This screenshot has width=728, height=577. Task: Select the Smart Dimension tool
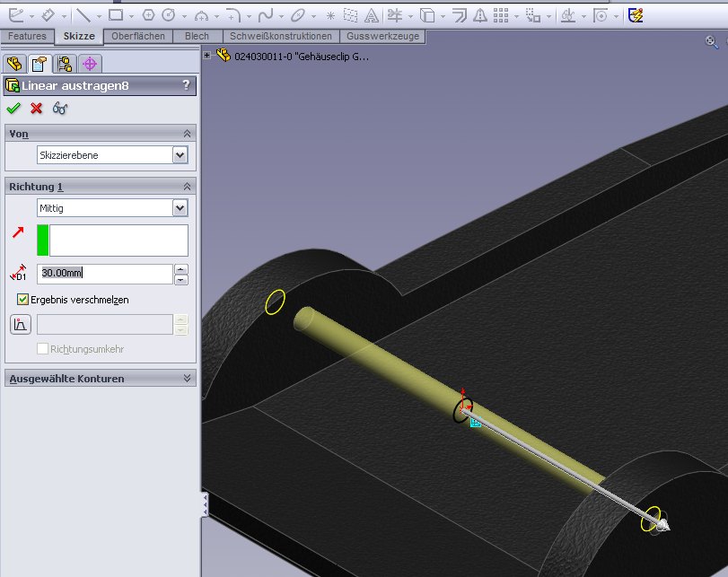48,15
